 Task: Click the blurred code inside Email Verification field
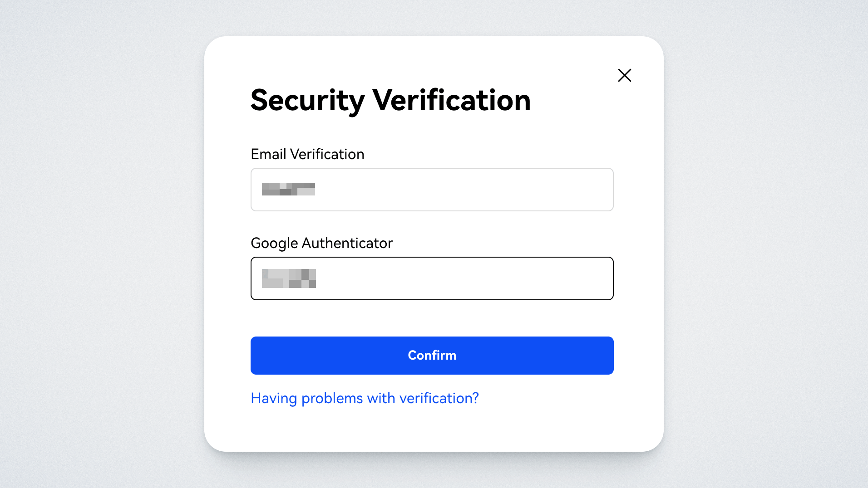click(288, 189)
